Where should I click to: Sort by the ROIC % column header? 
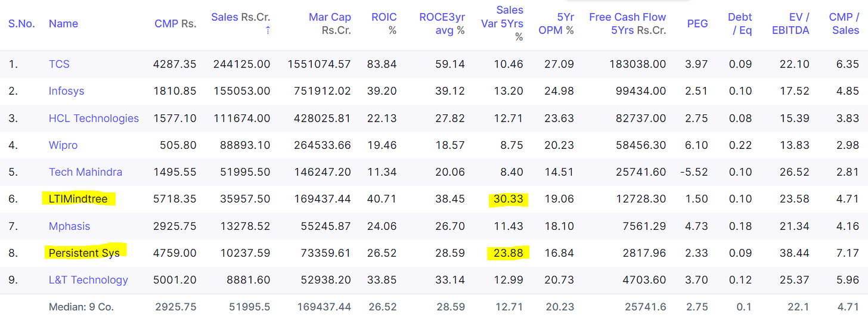383,24
